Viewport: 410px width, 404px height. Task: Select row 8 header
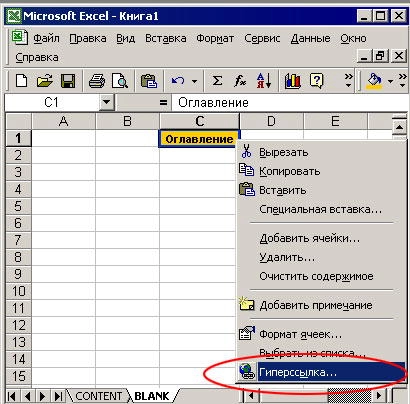(x=18, y=257)
